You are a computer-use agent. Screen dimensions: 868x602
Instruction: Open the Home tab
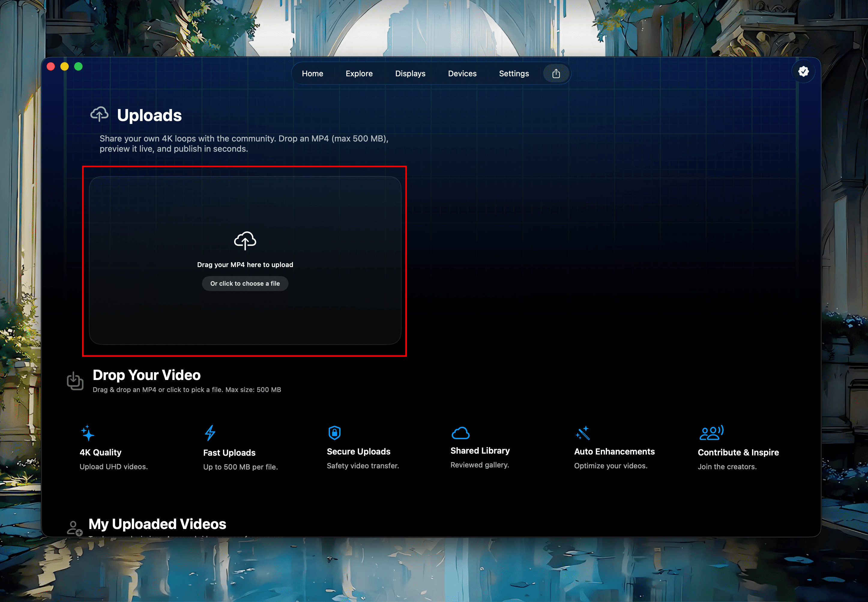pos(312,74)
